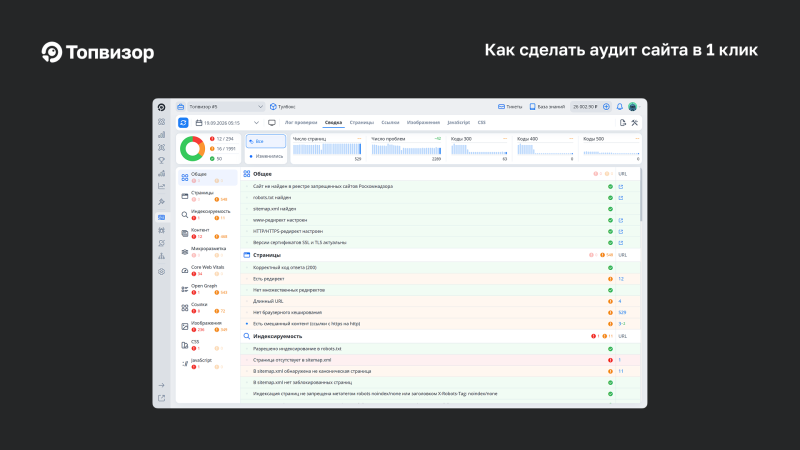Click the highlighted site audit icon in the sidebar
This screenshot has height=450, width=800.
pyautogui.click(x=161, y=217)
